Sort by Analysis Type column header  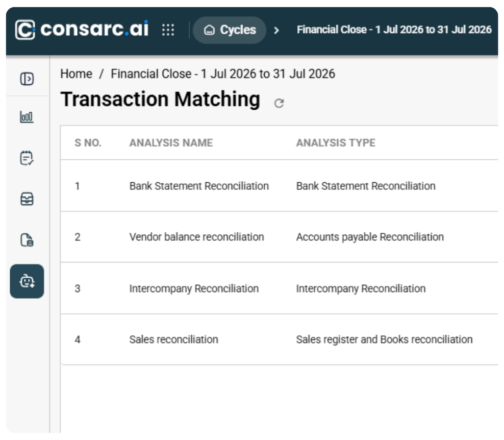coord(336,143)
